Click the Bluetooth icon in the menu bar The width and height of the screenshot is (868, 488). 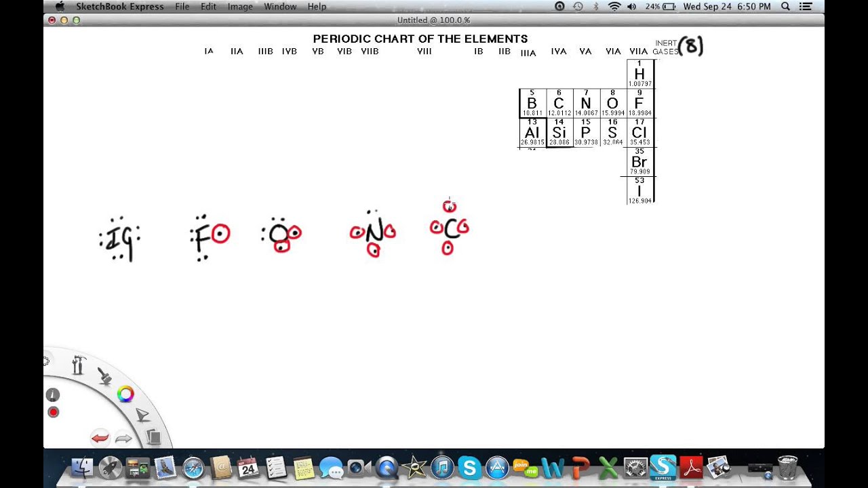pyautogui.click(x=596, y=6)
